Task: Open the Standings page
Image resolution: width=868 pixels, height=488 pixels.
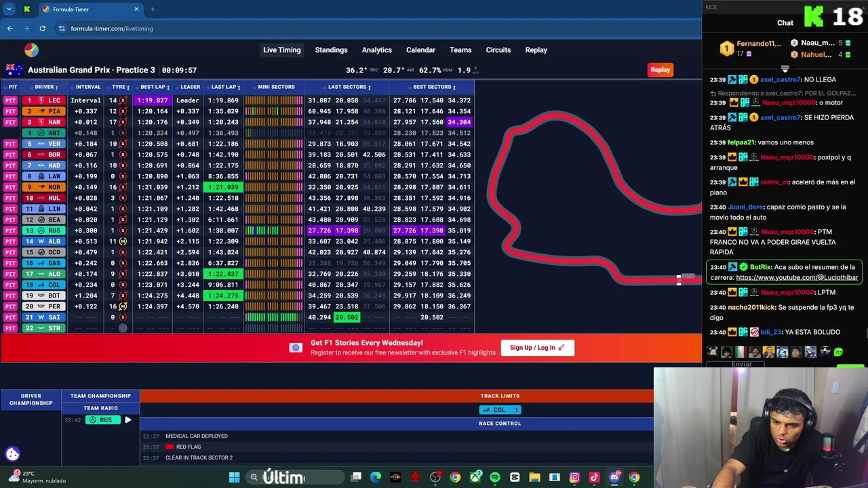Action: coord(331,50)
